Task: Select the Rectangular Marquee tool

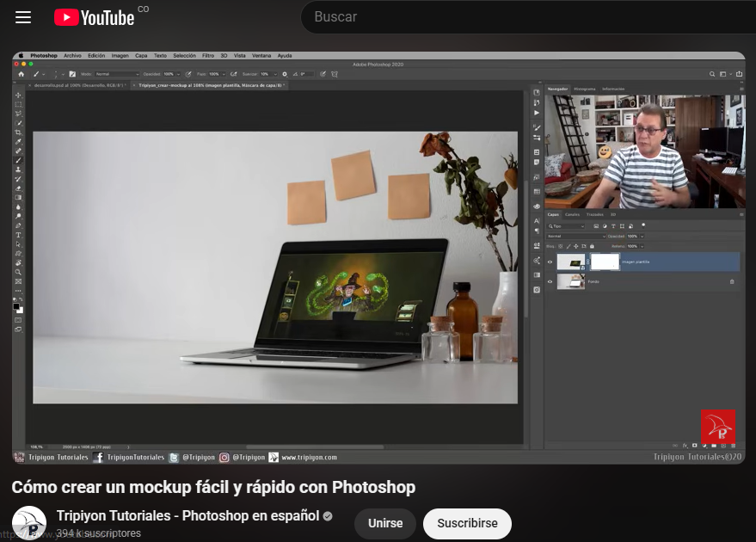Action: pyautogui.click(x=18, y=104)
